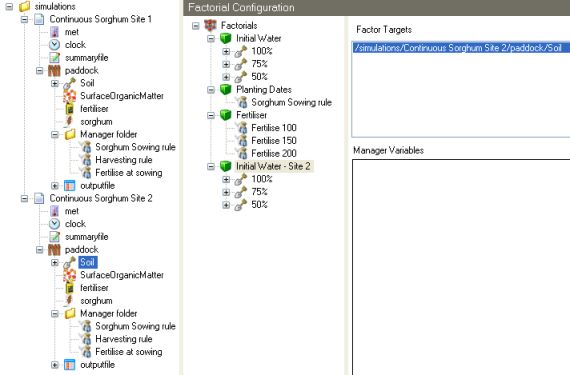Click the outputfile icon under Site 1

coord(69,186)
